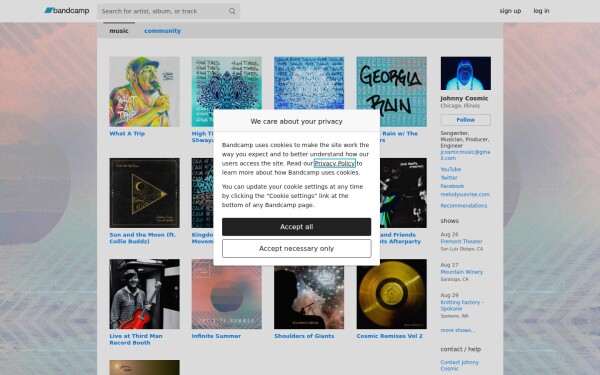Image resolution: width=600 pixels, height=375 pixels.
Task: Open the sign up link
Action: coord(510,11)
